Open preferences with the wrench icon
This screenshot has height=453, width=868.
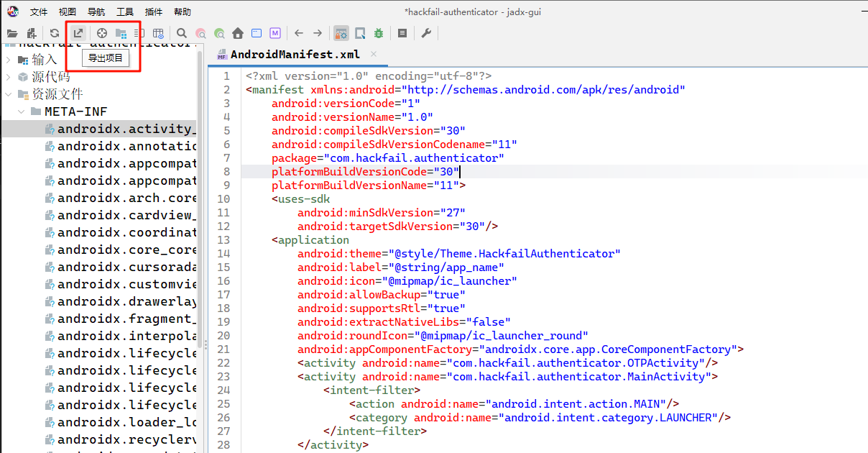(425, 33)
